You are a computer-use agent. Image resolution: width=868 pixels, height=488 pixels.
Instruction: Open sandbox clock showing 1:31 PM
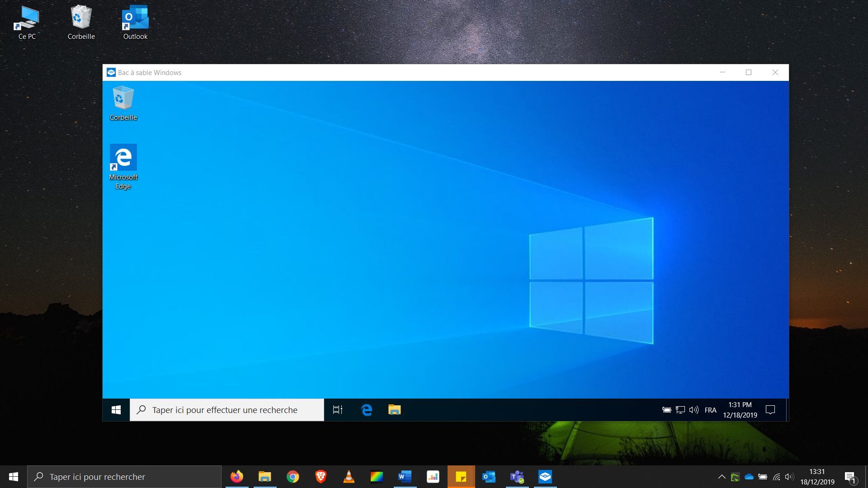pos(740,410)
